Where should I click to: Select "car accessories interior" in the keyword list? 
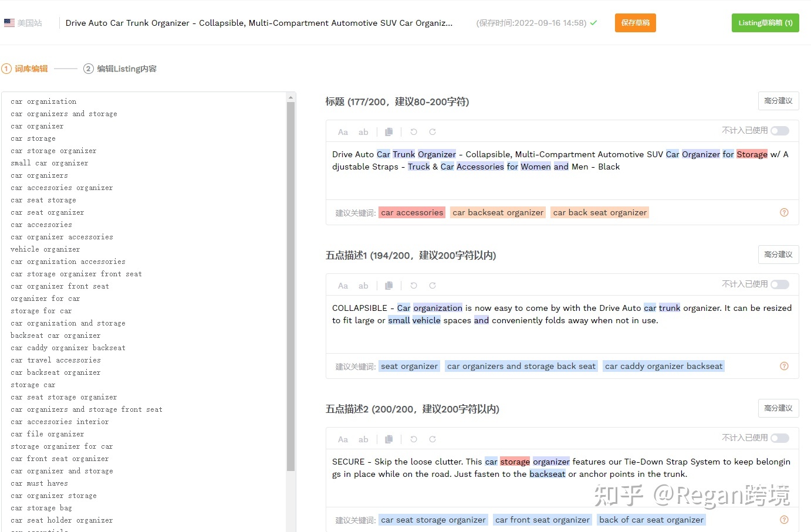(x=60, y=422)
